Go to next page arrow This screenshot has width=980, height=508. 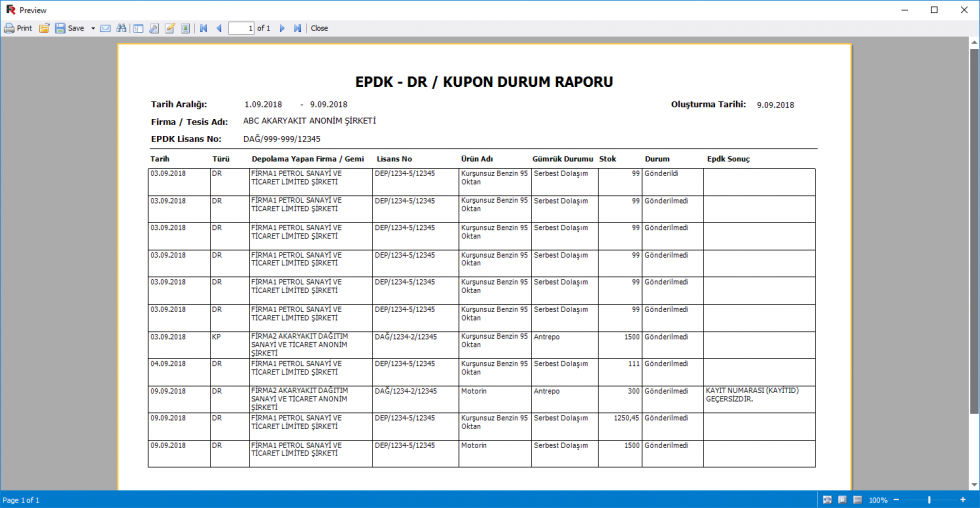(282, 28)
